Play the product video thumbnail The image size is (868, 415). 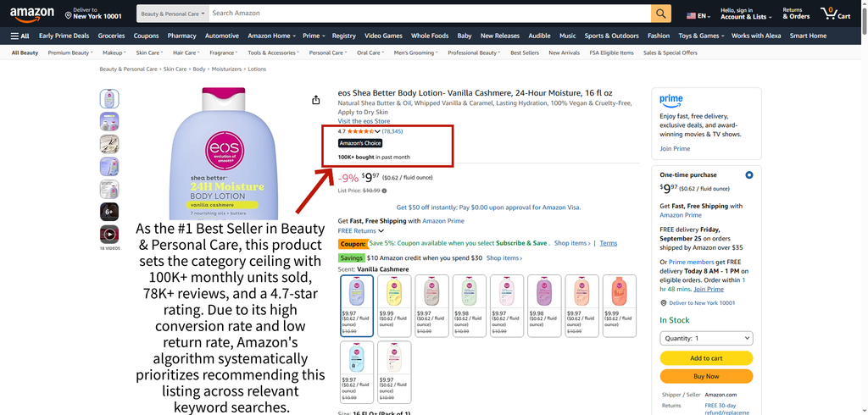tap(109, 234)
